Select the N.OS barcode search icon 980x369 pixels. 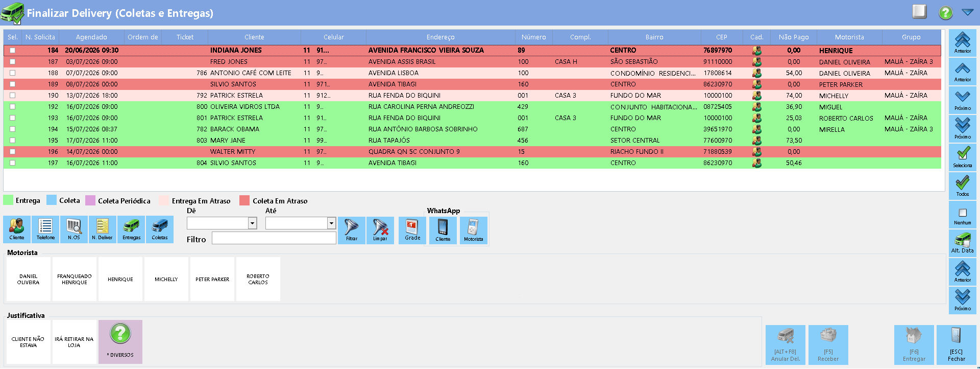tap(74, 229)
